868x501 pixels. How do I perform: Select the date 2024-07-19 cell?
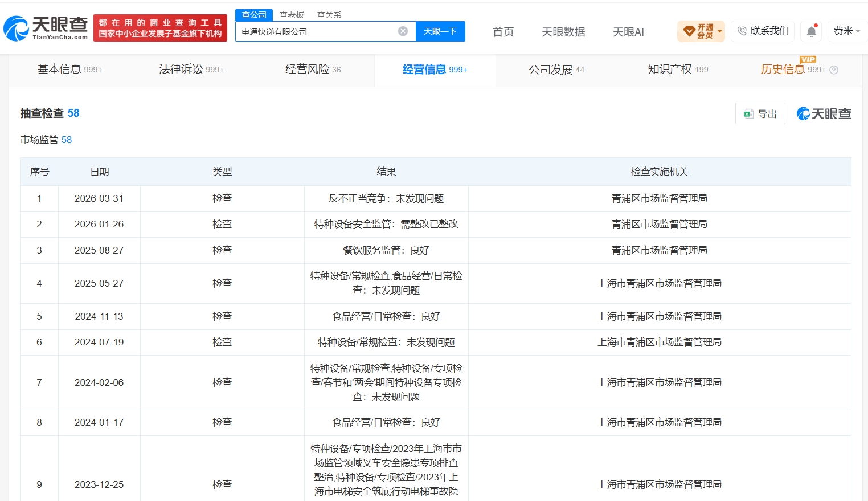tap(99, 342)
